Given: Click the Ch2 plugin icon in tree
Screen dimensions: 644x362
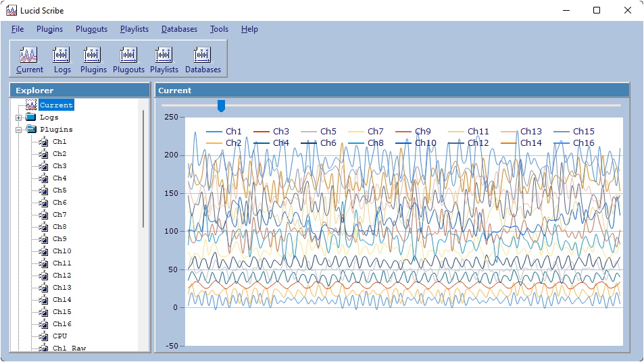Looking at the screenshot, I should pos(43,154).
